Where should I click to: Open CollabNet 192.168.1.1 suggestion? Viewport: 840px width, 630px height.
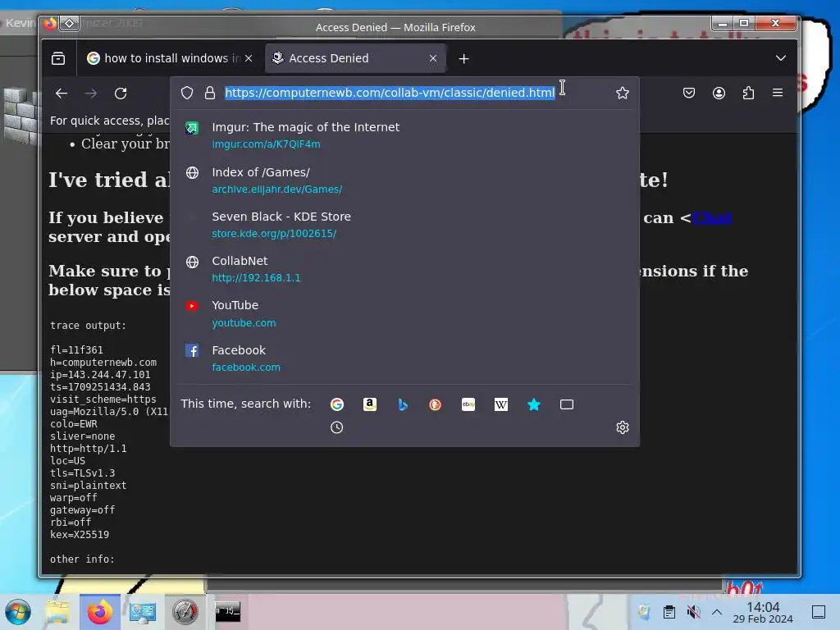pos(404,269)
